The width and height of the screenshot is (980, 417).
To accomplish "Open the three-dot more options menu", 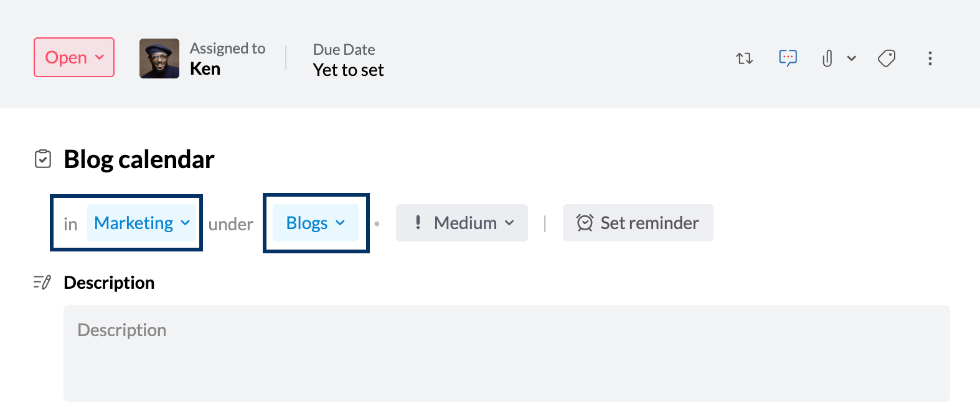I will click(x=930, y=59).
